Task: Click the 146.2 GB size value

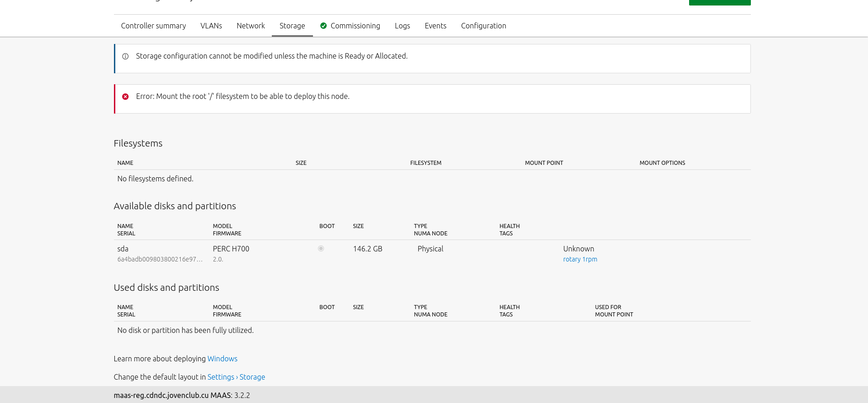Action: [x=367, y=249]
